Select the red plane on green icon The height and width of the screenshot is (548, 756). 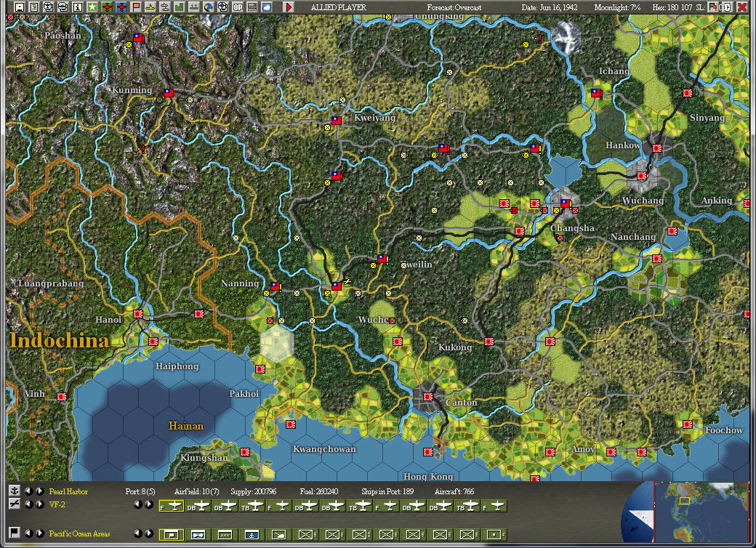point(107,7)
